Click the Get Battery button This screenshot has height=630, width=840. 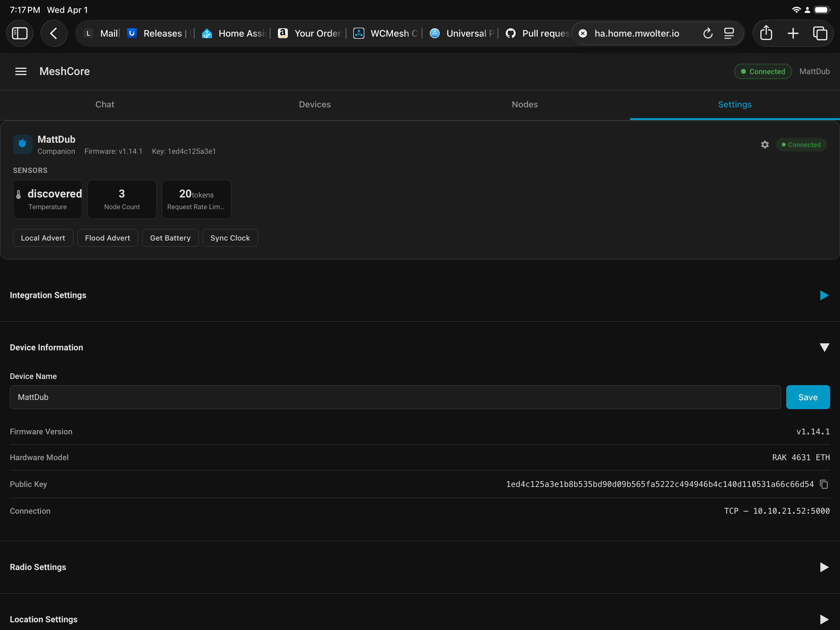[170, 238]
